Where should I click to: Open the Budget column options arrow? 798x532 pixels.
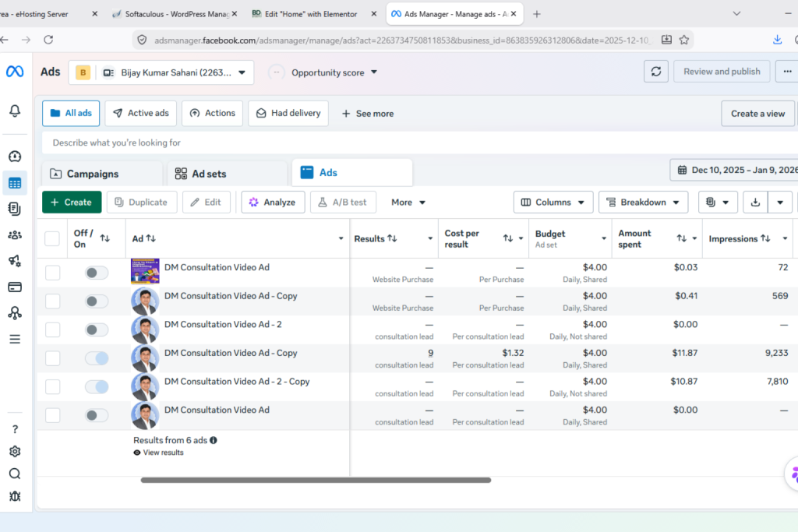[x=604, y=238]
